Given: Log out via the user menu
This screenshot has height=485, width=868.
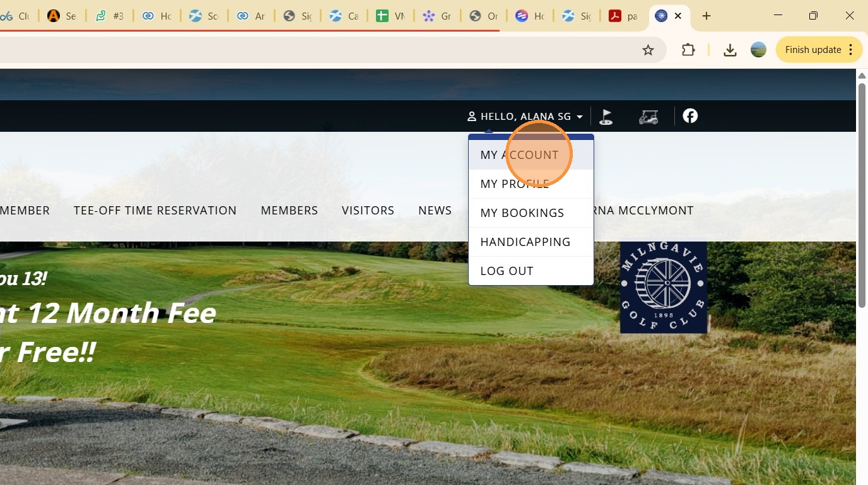Looking at the screenshot, I should coord(531,271).
